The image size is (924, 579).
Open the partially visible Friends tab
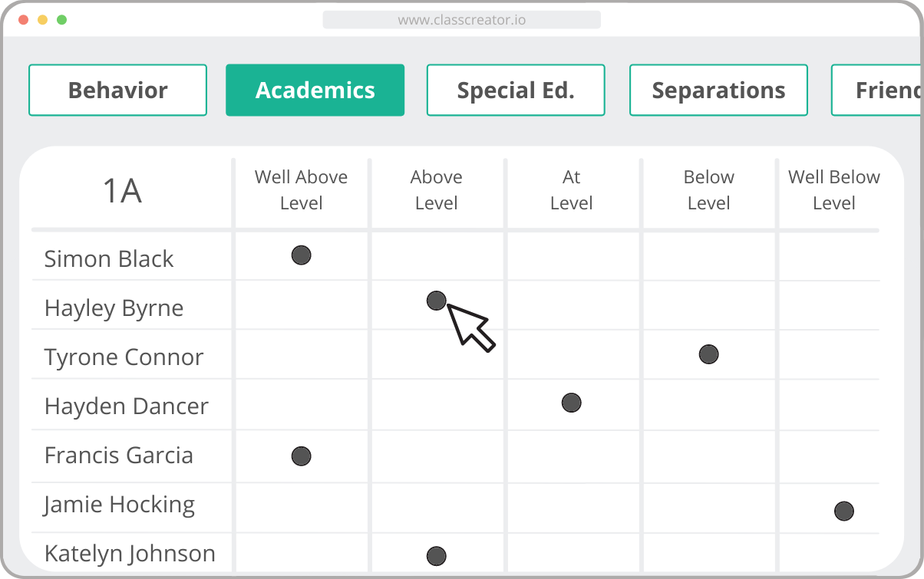coord(877,90)
